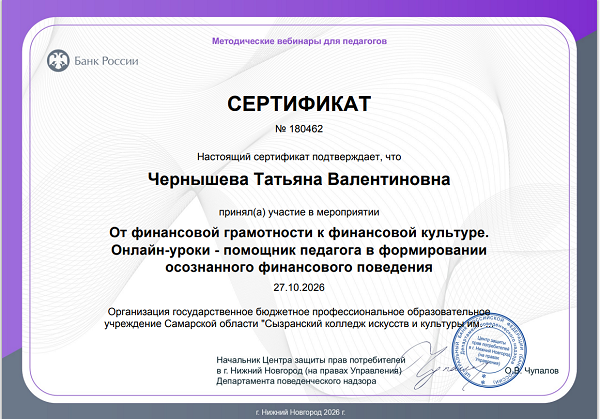This screenshot has height=419, width=600.
Task: Click the line 'в г. Нижний Новгород (на правах Управления)'
Action: point(309,370)
